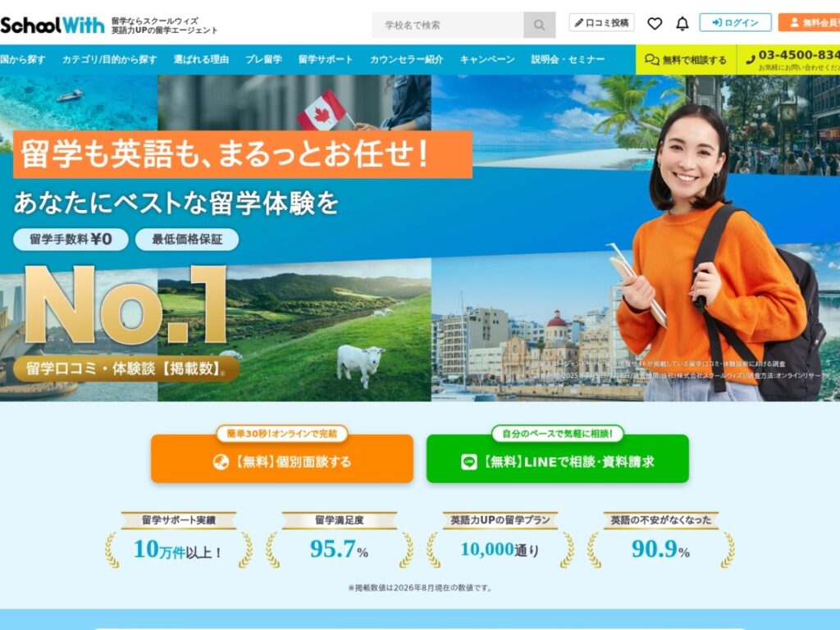Go to 留学サポート in the navigation
This screenshot has width=840, height=630.
tap(326, 59)
